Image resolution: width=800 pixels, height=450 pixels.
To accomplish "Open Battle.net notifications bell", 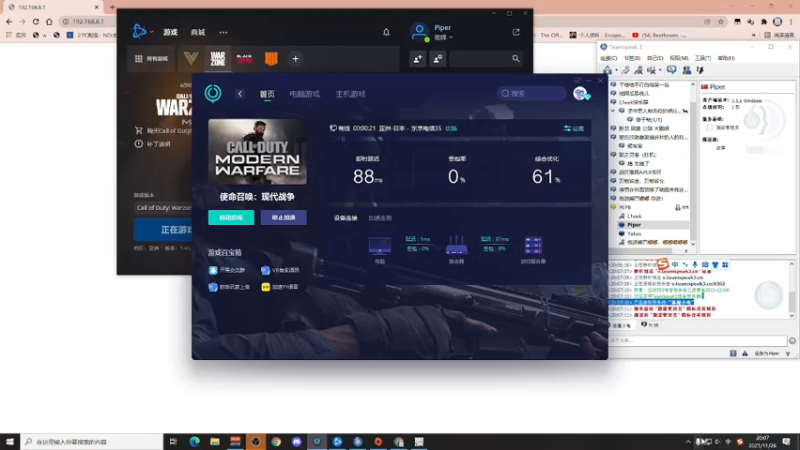I will click(x=386, y=32).
